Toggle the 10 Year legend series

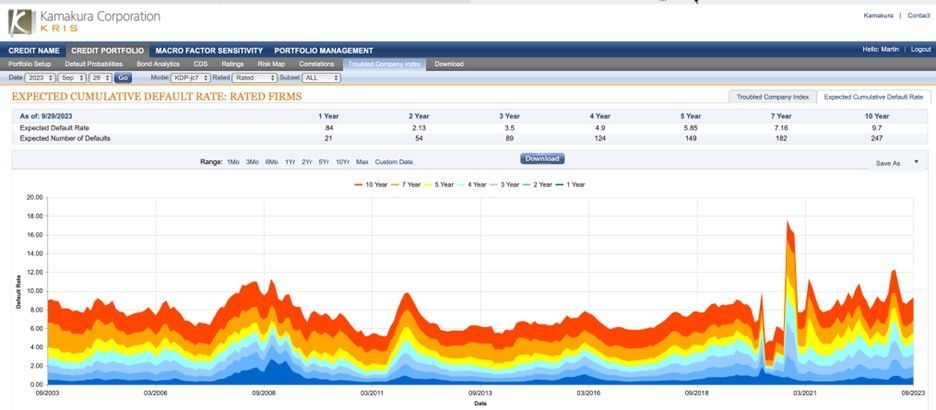coord(371,184)
